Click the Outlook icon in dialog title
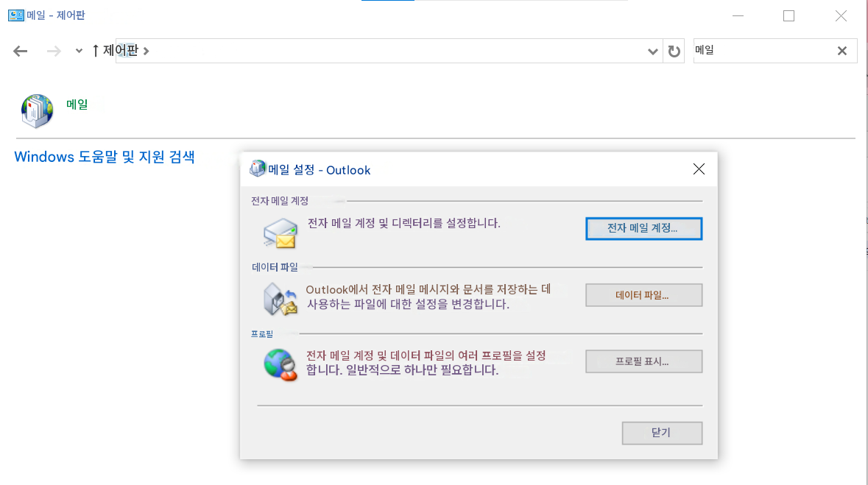This screenshot has height=485, width=868. click(x=258, y=169)
